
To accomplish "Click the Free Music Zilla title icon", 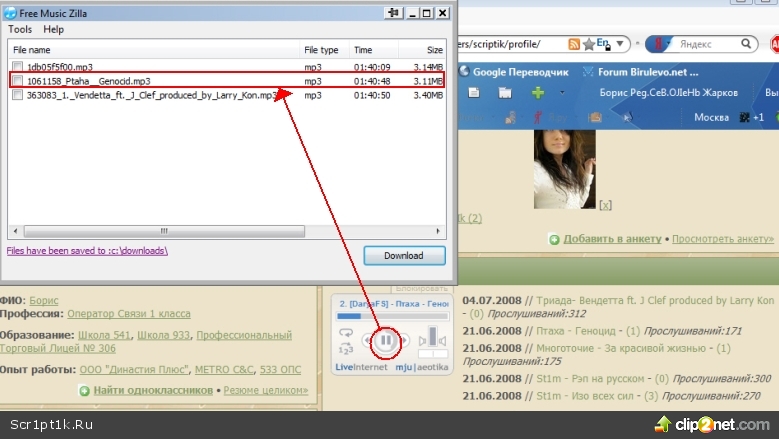I will (10, 13).
